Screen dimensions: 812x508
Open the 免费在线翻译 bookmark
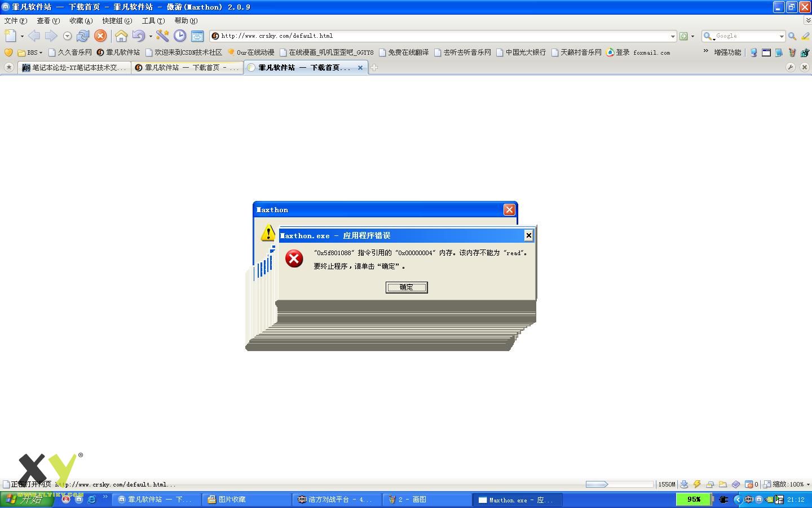click(x=404, y=52)
